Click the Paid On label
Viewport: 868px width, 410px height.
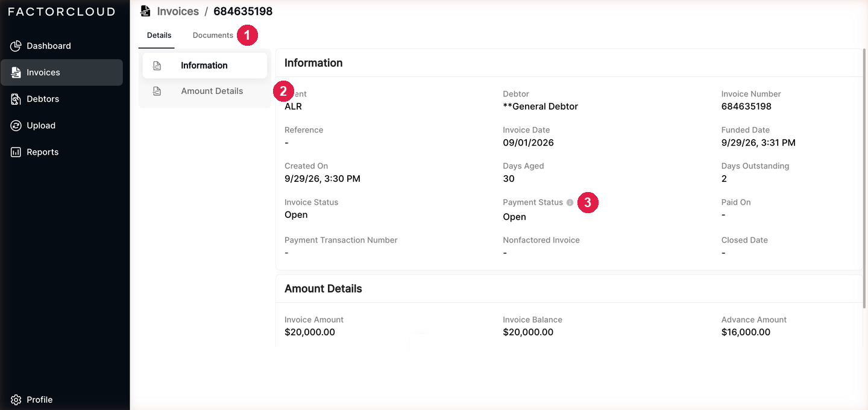click(736, 202)
